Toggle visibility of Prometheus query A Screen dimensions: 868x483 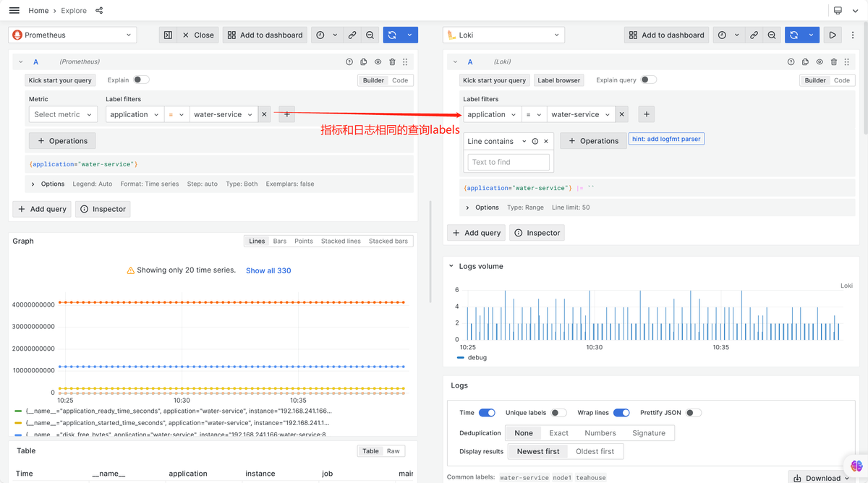(x=378, y=62)
